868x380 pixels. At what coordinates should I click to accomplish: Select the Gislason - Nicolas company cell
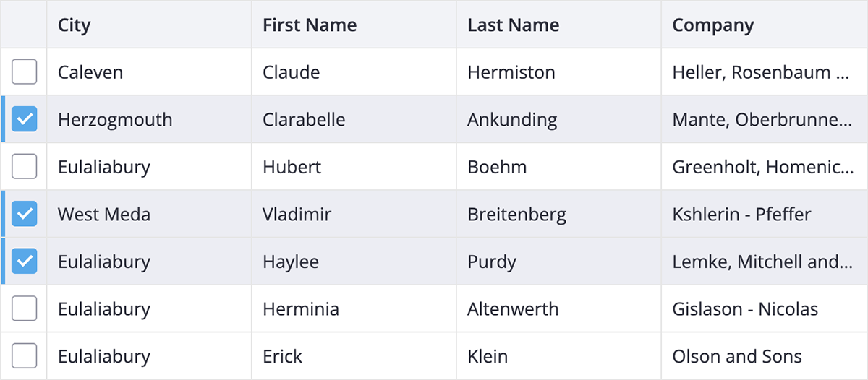[x=764, y=309]
